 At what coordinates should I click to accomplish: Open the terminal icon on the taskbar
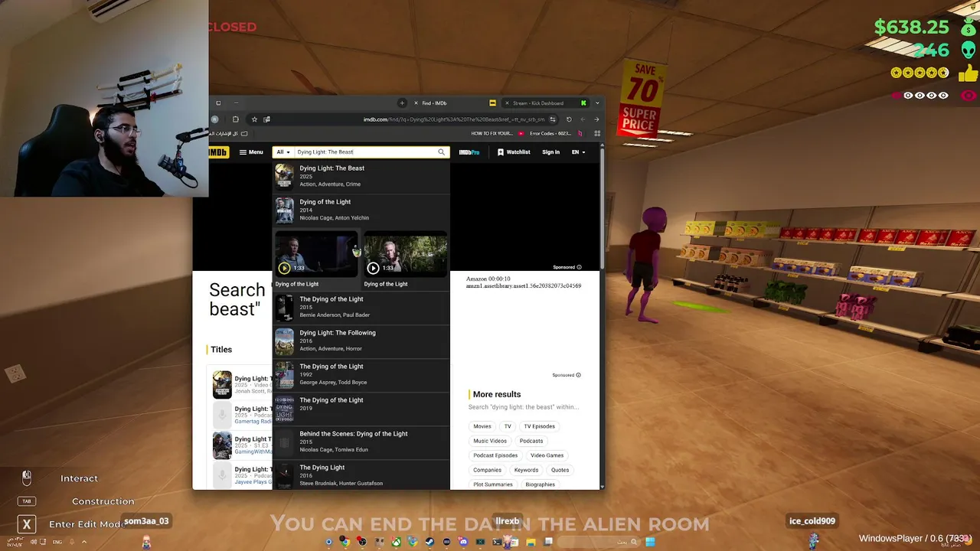(x=497, y=542)
